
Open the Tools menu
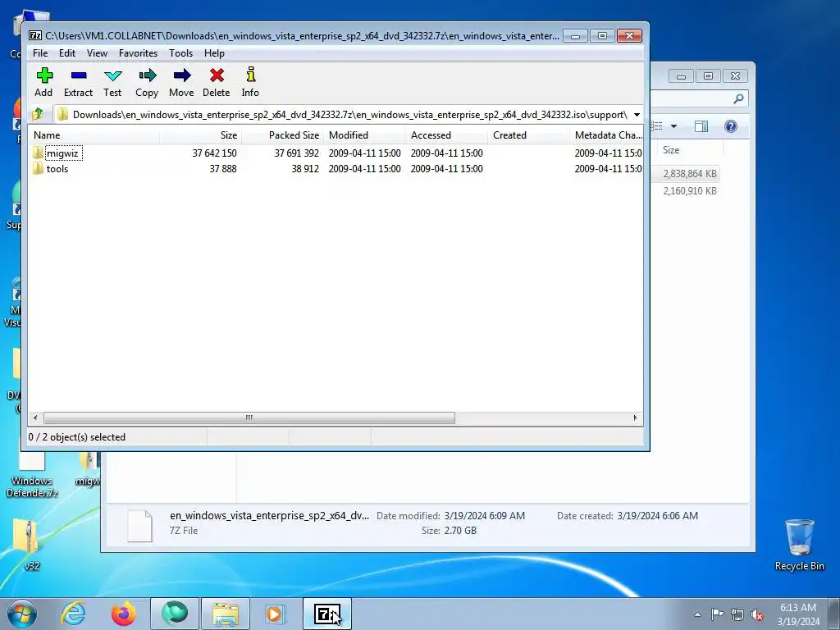(x=180, y=53)
